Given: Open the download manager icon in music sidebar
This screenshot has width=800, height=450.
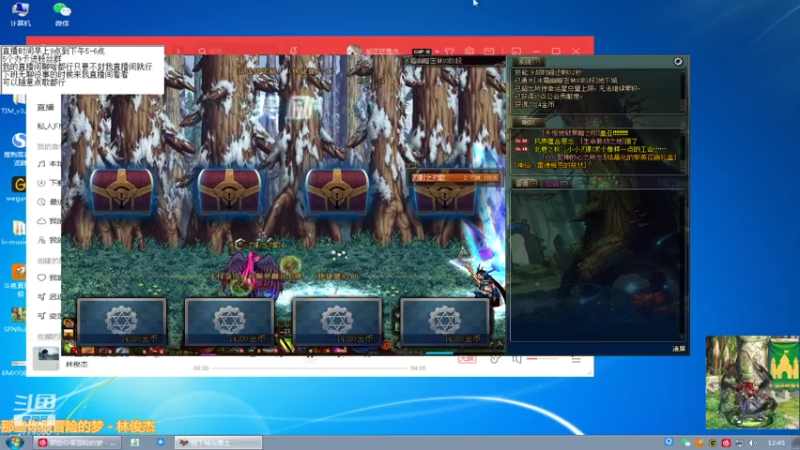Looking at the screenshot, I should (x=41, y=183).
